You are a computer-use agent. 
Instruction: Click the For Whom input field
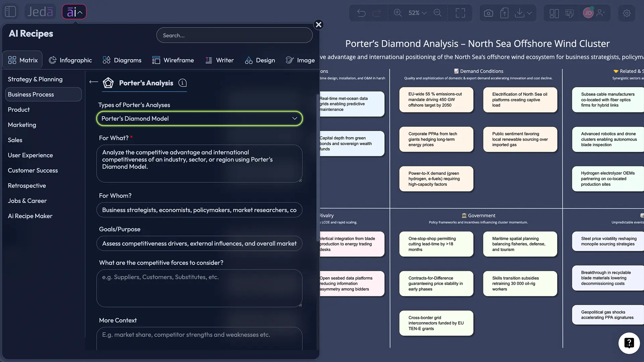[200, 210]
